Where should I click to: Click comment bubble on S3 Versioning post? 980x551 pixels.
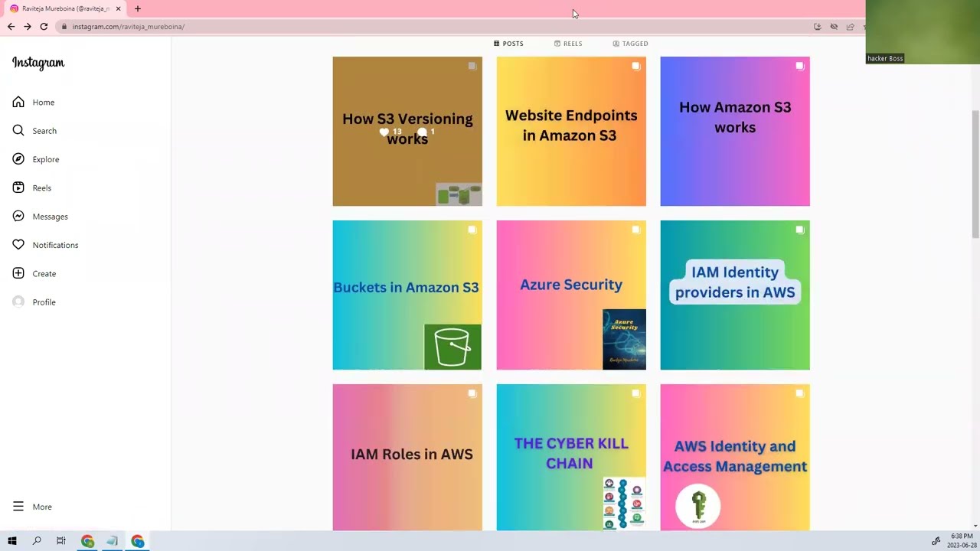pyautogui.click(x=422, y=132)
